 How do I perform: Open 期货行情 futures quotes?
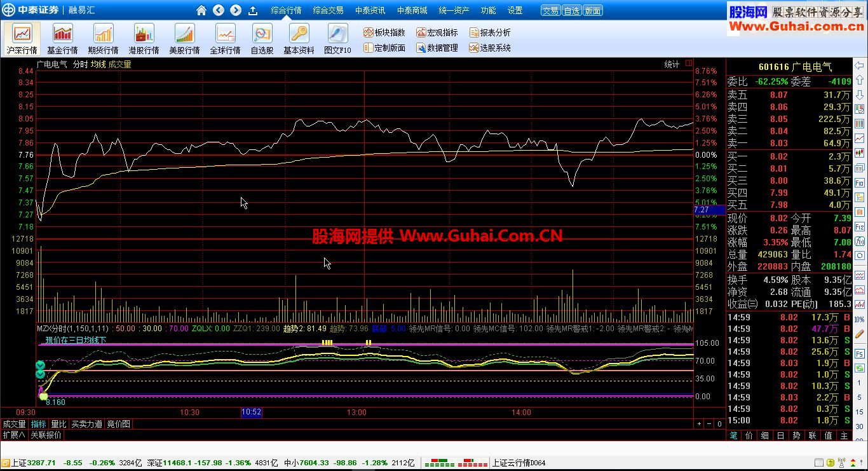pyautogui.click(x=103, y=39)
